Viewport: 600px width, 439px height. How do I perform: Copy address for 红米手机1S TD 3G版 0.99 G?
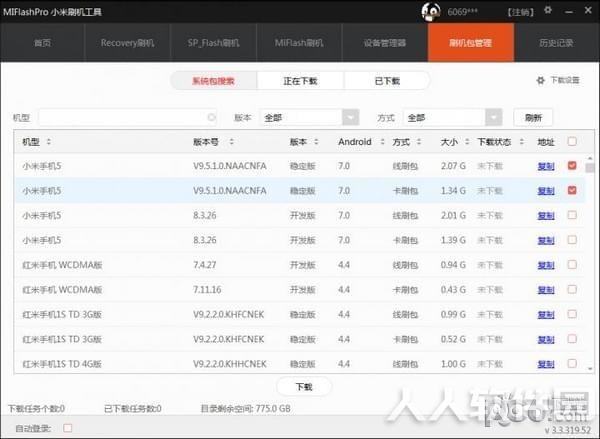546,315
